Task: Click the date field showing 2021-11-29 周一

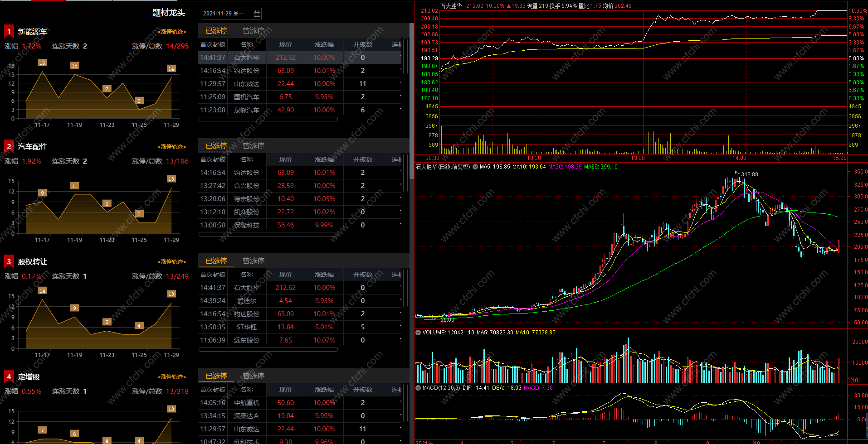Action: click(x=232, y=14)
